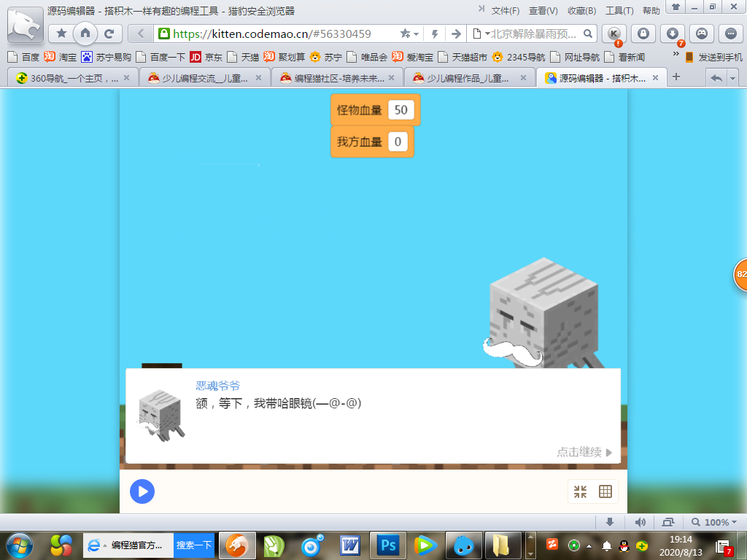Open closed tabs dropdown arrow
747x560 pixels.
click(732, 78)
